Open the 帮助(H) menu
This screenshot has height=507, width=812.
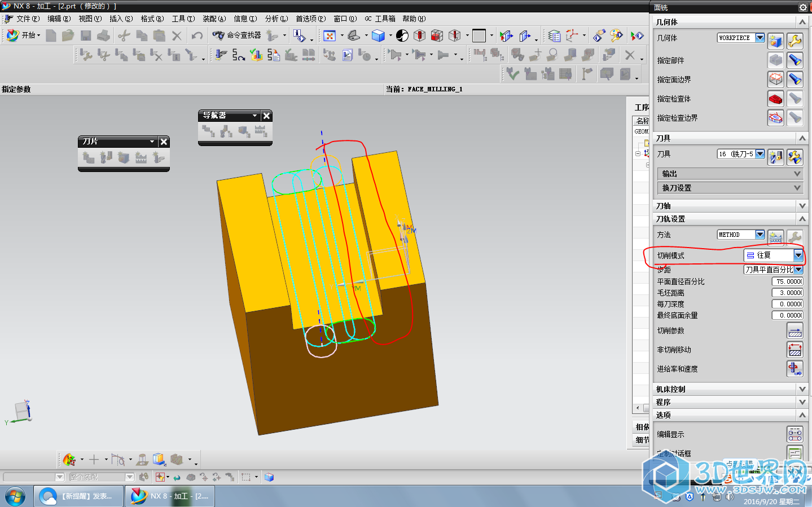pos(414,19)
